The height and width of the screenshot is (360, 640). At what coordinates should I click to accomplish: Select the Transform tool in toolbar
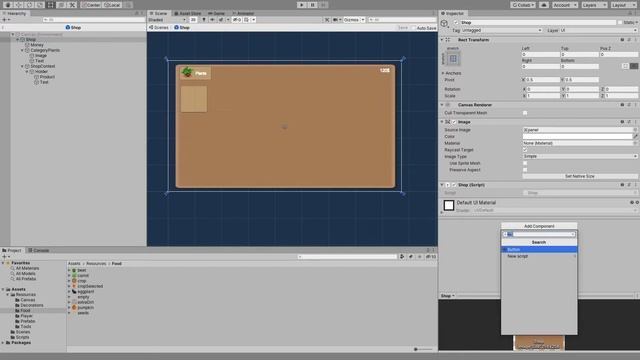[61, 5]
